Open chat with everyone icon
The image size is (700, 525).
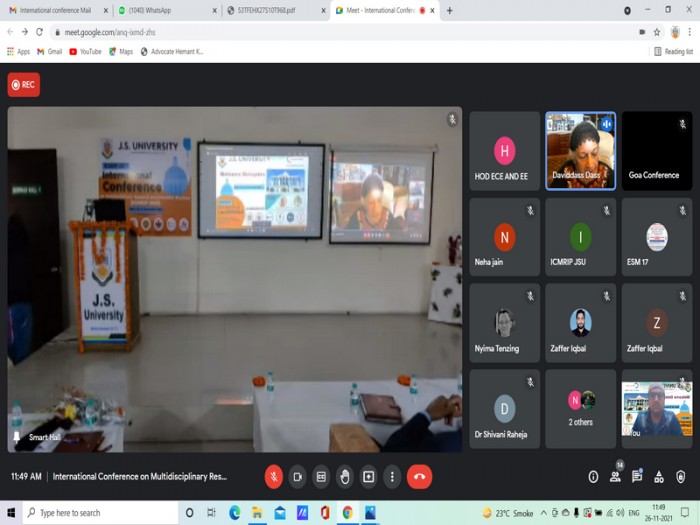[637, 477]
